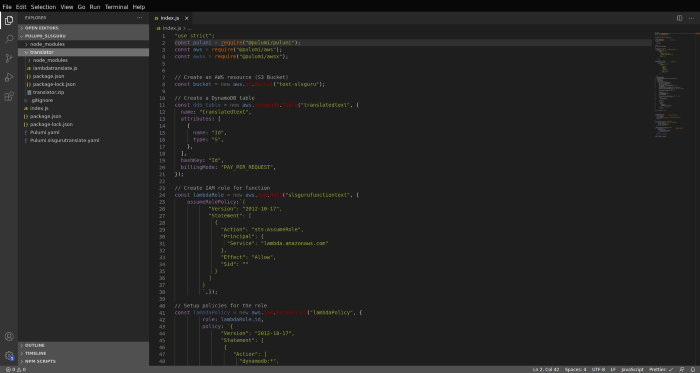The height and width of the screenshot is (373, 700).
Task: Open the Manage gear icon
Action: tap(8, 356)
